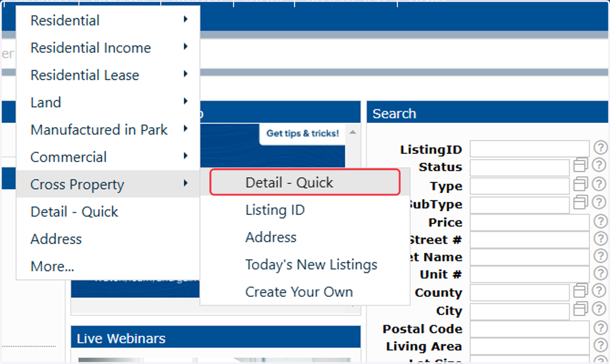Open help for the Status field
This screenshot has height=364, width=610.
tap(599, 166)
